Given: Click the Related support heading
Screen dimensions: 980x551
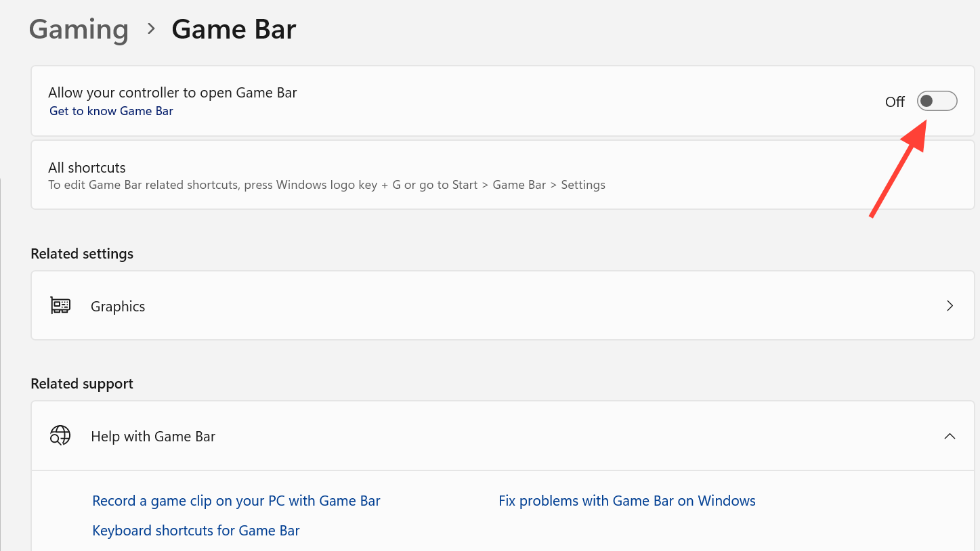Looking at the screenshot, I should pyautogui.click(x=82, y=384).
